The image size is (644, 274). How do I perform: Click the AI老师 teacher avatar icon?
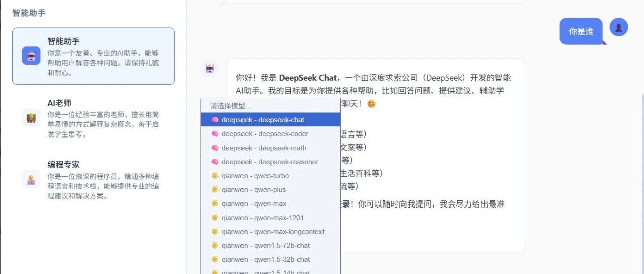click(x=31, y=118)
